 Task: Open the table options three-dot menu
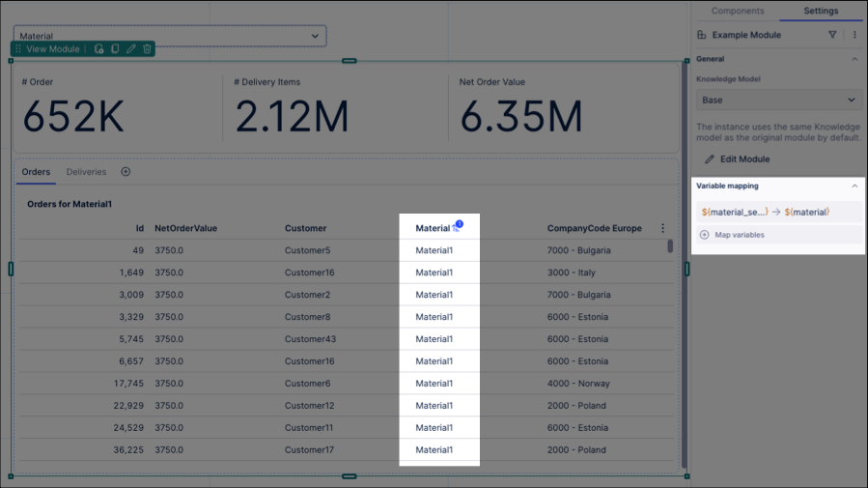click(662, 228)
